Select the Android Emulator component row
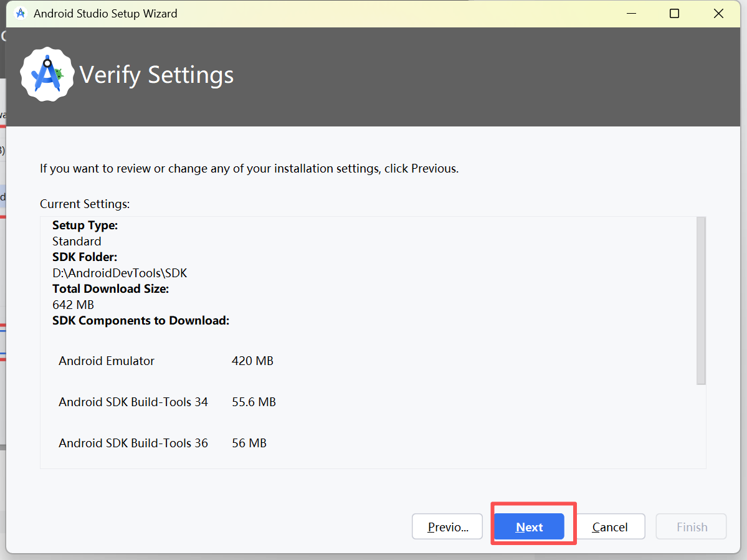 click(x=166, y=361)
